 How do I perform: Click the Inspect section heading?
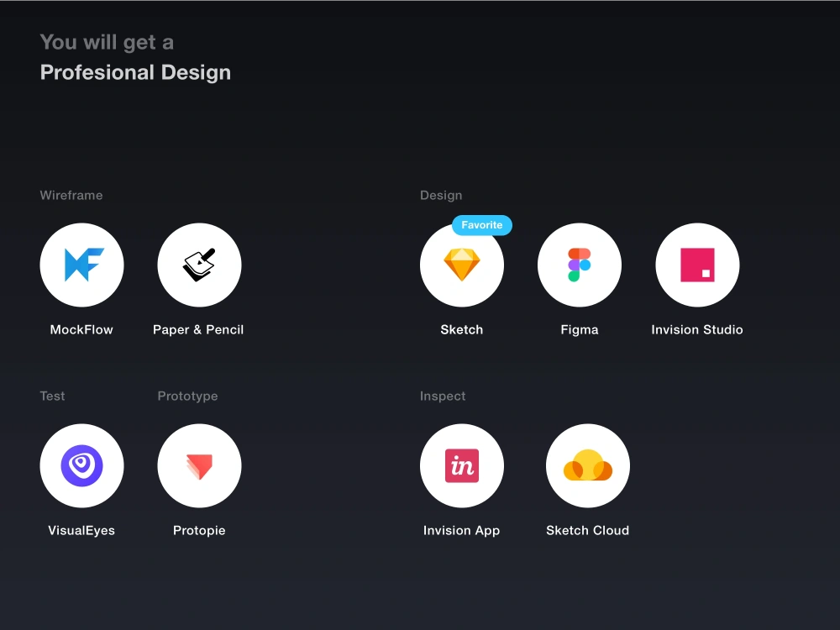[x=443, y=396]
